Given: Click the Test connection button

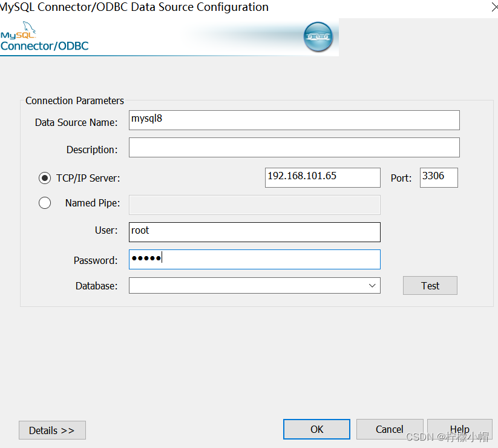Looking at the screenshot, I should pos(430,285).
